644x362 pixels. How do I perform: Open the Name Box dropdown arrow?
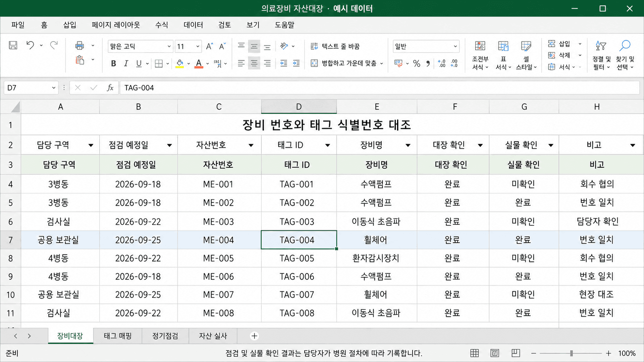pos(54,88)
